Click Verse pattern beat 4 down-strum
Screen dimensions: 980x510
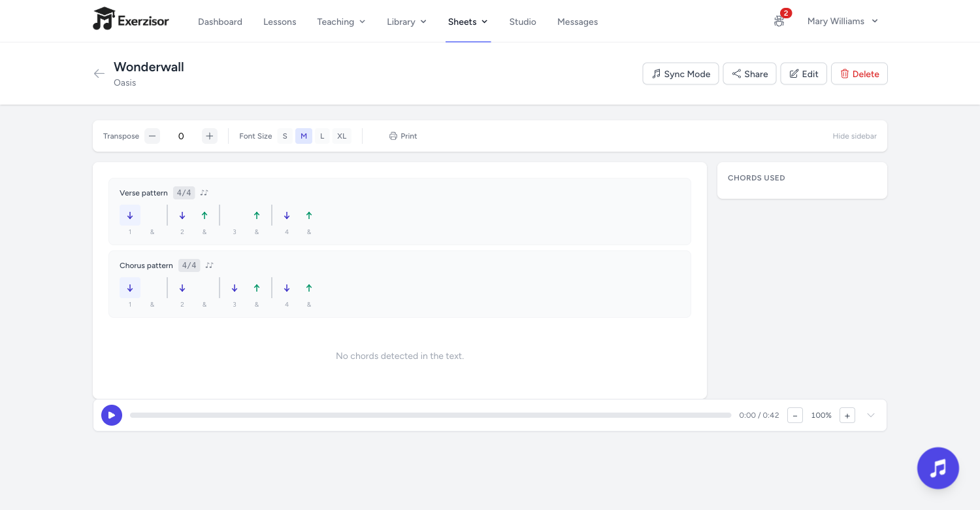point(287,215)
